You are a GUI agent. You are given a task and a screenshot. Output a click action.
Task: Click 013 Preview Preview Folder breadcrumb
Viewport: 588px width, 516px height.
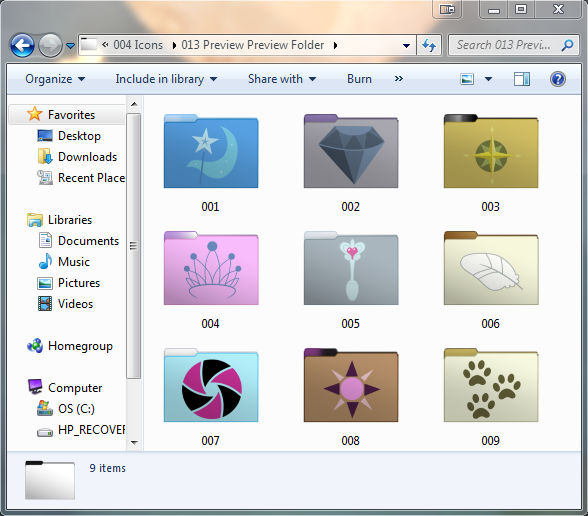(253, 45)
